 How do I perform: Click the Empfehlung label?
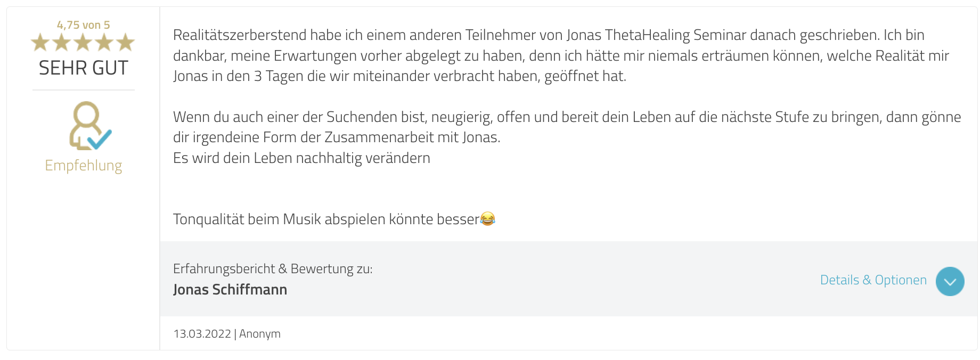84,166
